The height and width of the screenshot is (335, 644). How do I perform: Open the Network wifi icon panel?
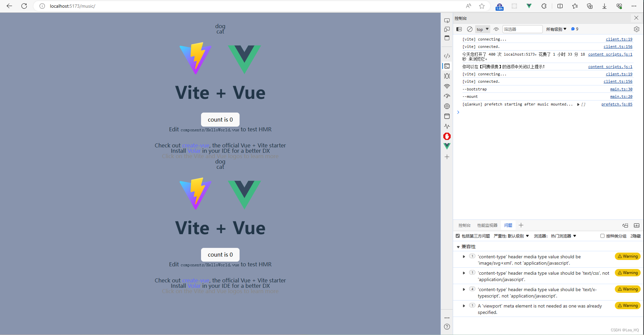447,86
